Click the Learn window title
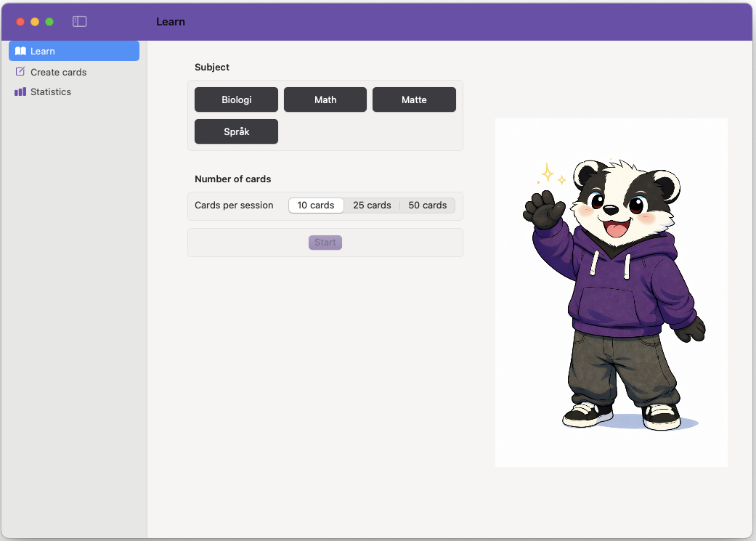Image resolution: width=756 pixels, height=541 pixels. pos(171,22)
